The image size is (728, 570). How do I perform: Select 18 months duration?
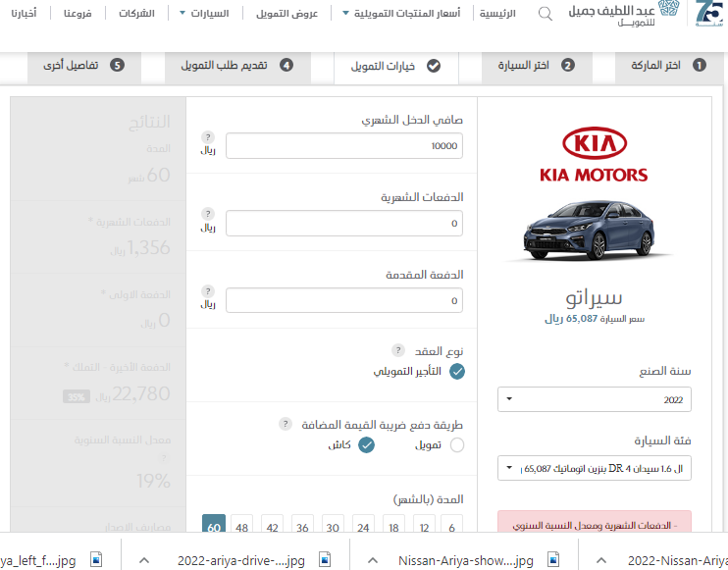(393, 524)
